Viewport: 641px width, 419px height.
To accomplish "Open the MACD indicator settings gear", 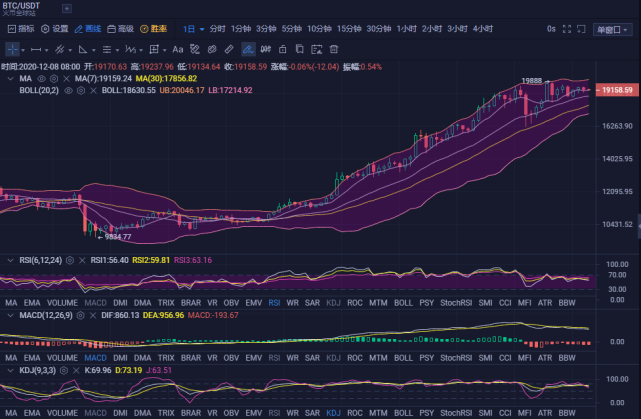I will [x=81, y=316].
